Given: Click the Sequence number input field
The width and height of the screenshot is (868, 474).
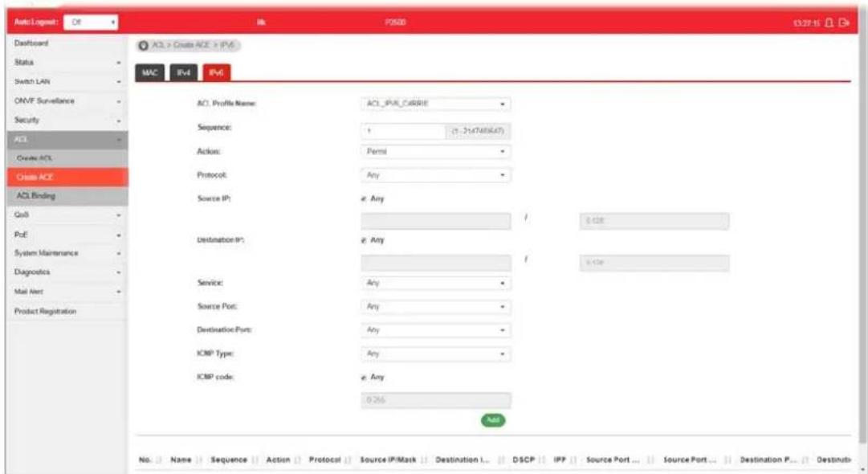Looking at the screenshot, I should pyautogui.click(x=403, y=131).
